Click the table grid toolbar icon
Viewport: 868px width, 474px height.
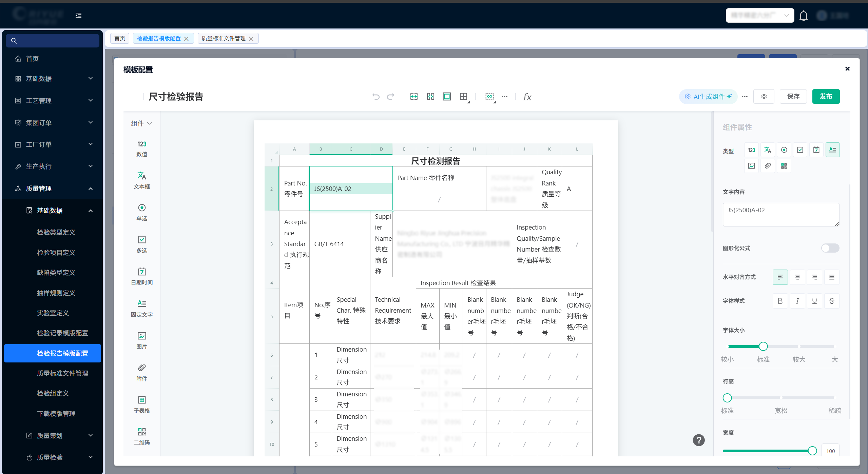(463, 97)
